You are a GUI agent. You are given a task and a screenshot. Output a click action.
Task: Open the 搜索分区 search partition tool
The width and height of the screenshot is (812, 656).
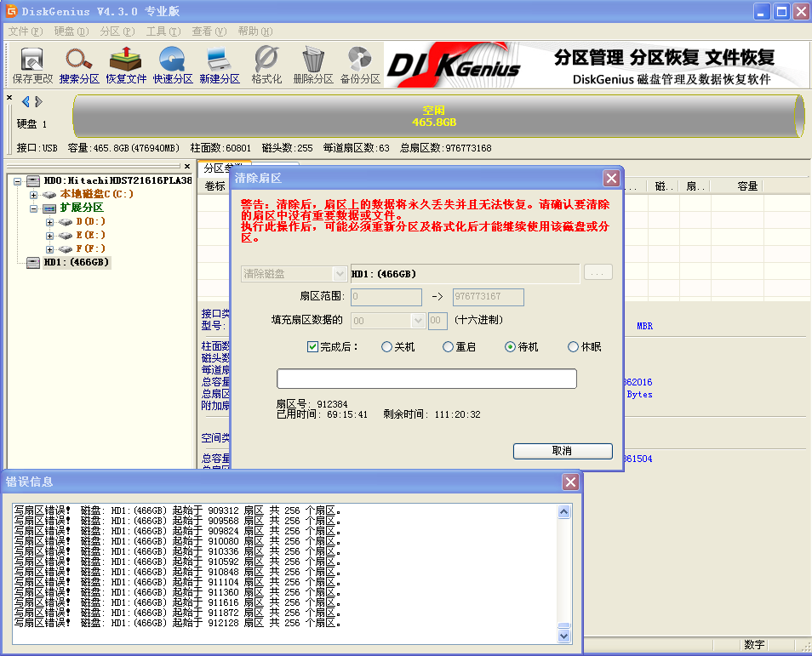click(78, 66)
